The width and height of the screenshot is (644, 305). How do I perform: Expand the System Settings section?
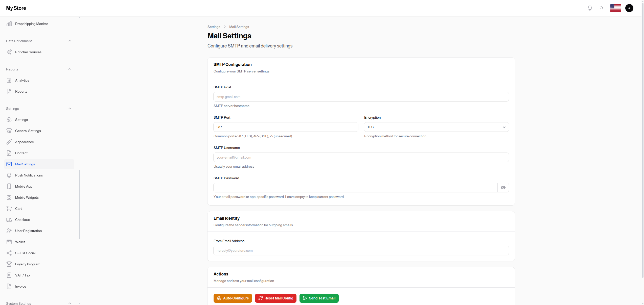tap(70, 303)
